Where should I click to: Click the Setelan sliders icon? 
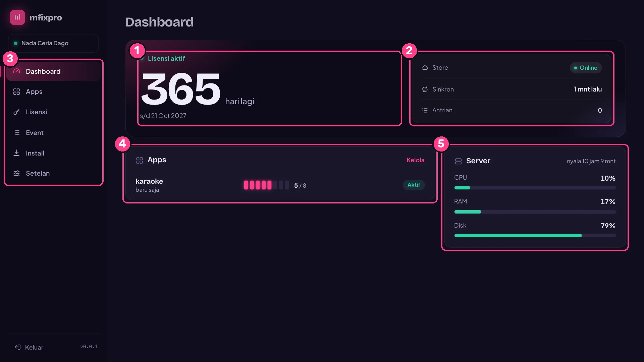coord(16,173)
